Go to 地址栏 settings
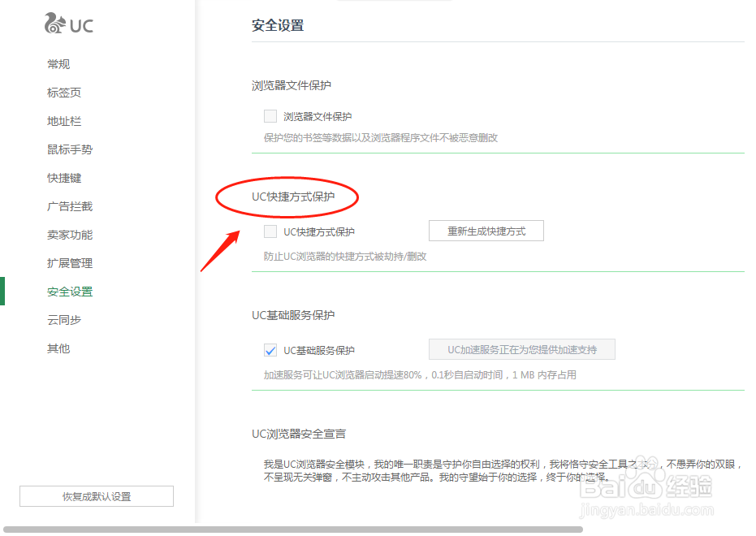The width and height of the screenshot is (756, 536). tap(64, 121)
